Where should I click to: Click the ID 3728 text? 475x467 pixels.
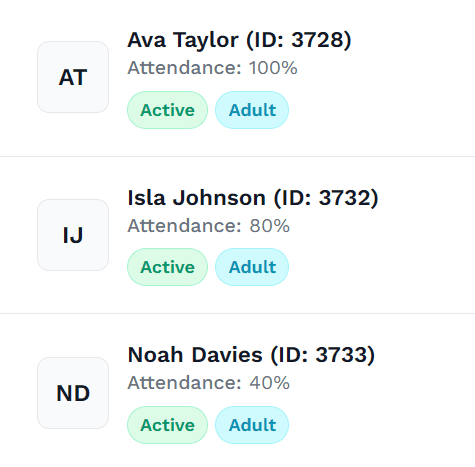tap(299, 40)
